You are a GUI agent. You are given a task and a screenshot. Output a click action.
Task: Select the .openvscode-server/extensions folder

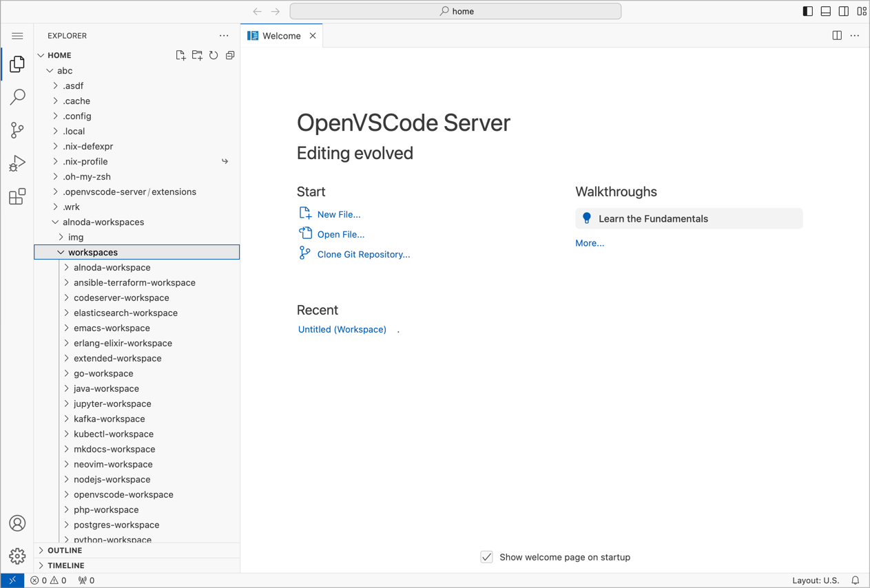click(x=137, y=192)
